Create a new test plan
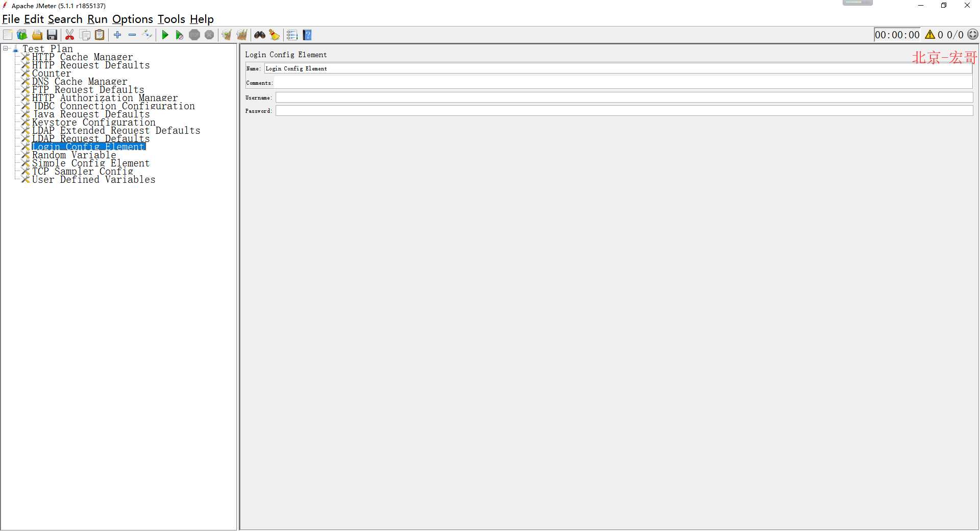980x531 pixels. (8, 35)
